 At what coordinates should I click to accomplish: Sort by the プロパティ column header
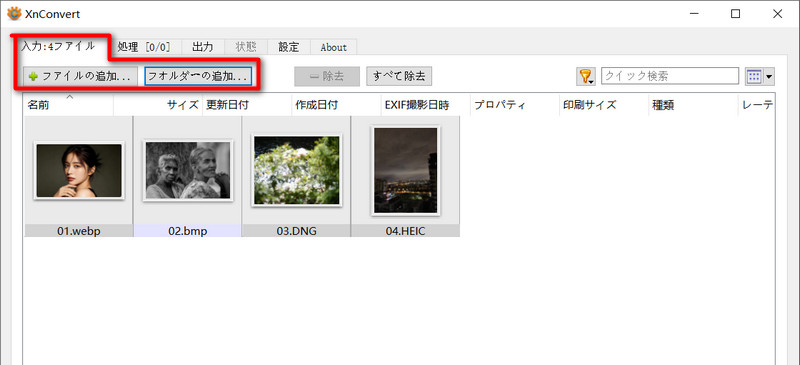pyautogui.click(x=515, y=105)
